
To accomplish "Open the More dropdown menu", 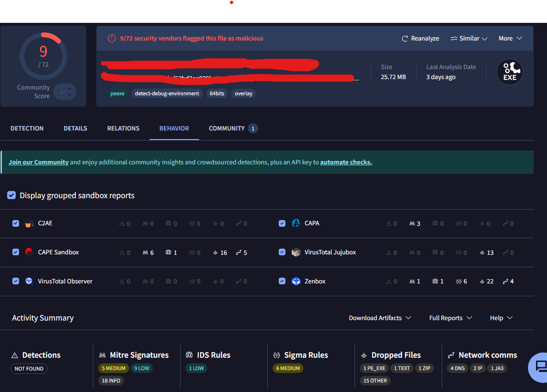I will click(x=510, y=39).
